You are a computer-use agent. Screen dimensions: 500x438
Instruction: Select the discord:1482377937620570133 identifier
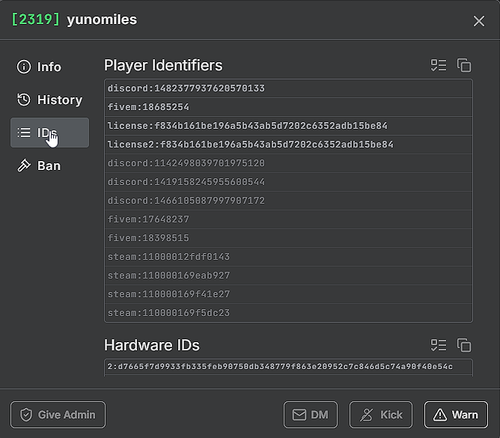(x=288, y=88)
